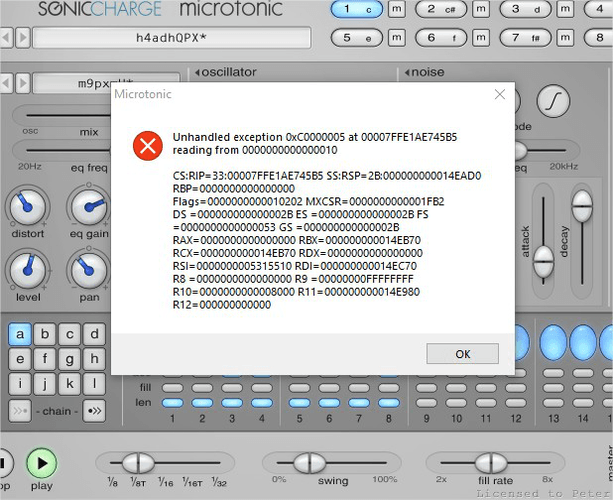Viewport: 613px width, 500px height.
Task: Select pattern d
Action: click(94, 334)
